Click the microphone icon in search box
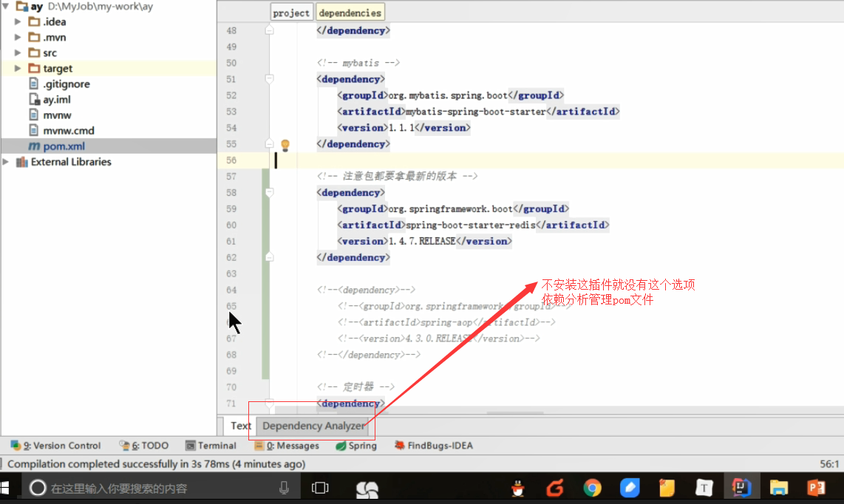 coord(285,488)
